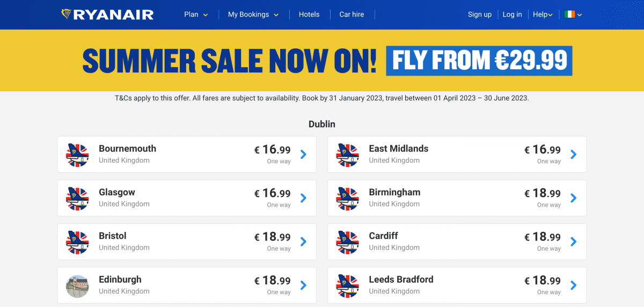
Task: Click the Fly From €29.99 banner
Action: point(479,61)
